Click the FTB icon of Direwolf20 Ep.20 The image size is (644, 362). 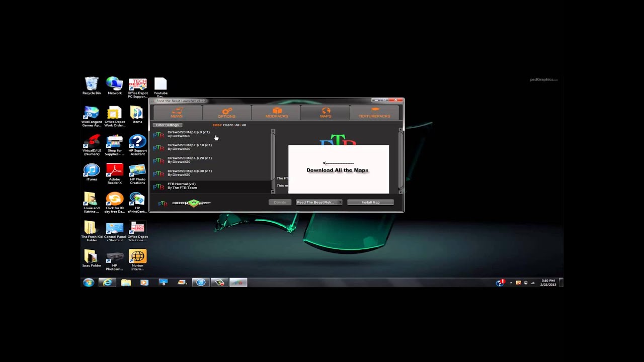pyautogui.click(x=158, y=160)
